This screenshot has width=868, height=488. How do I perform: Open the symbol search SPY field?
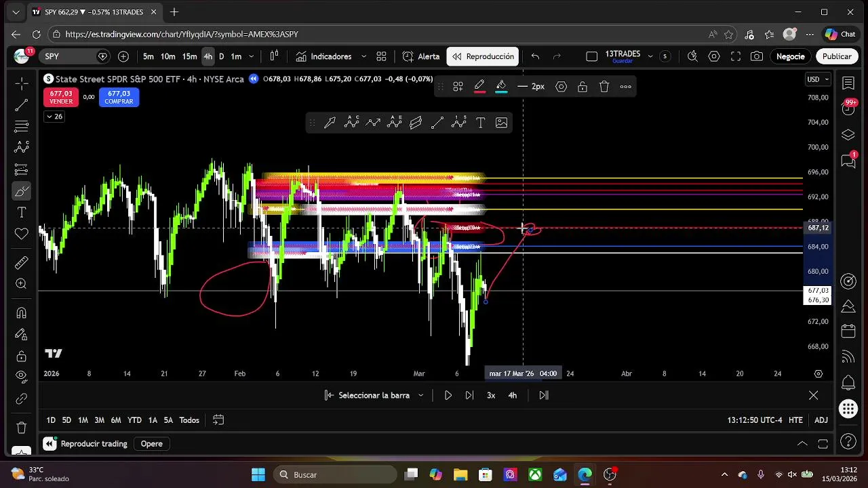(x=73, y=56)
